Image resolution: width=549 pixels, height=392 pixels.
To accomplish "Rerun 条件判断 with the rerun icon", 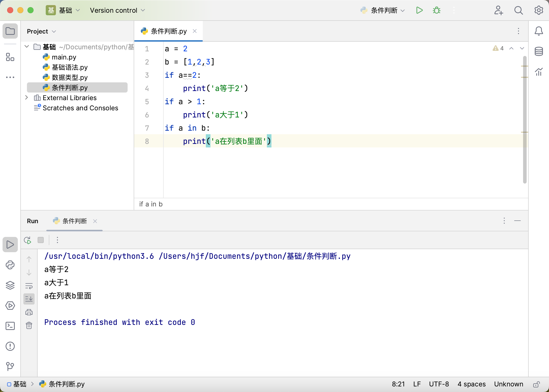I will (27, 240).
